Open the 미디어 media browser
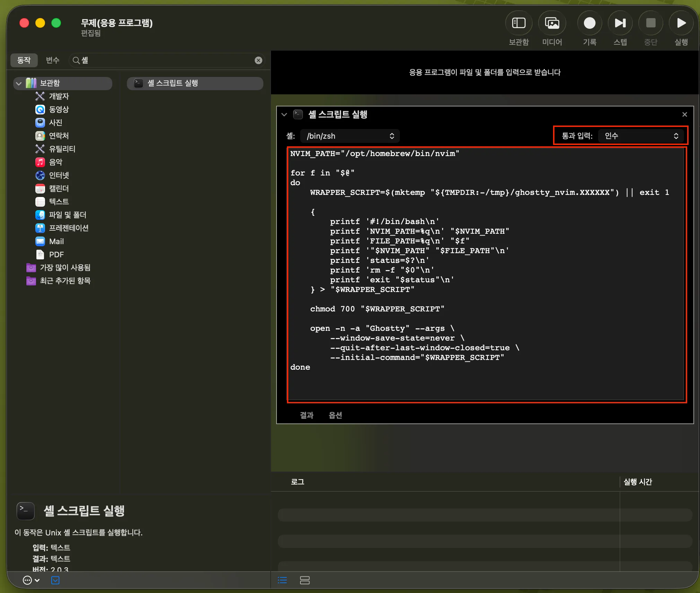The image size is (700, 593). pyautogui.click(x=552, y=23)
